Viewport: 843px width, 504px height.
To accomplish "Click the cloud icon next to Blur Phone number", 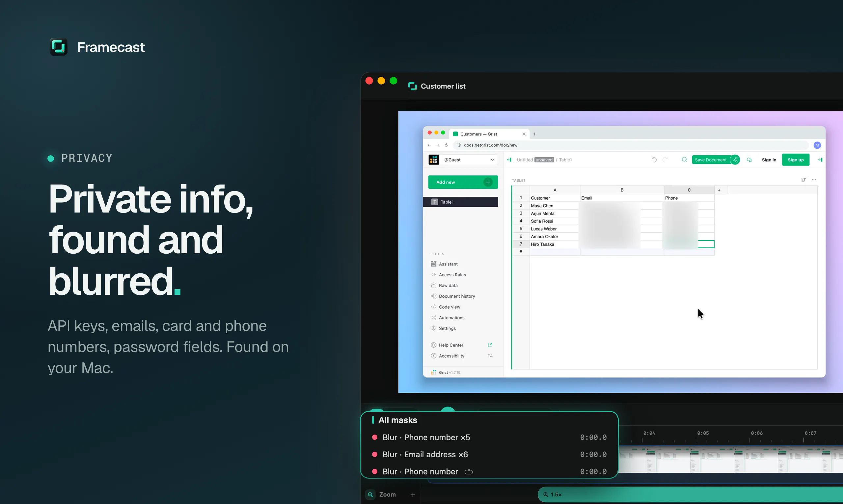I will tap(468, 472).
